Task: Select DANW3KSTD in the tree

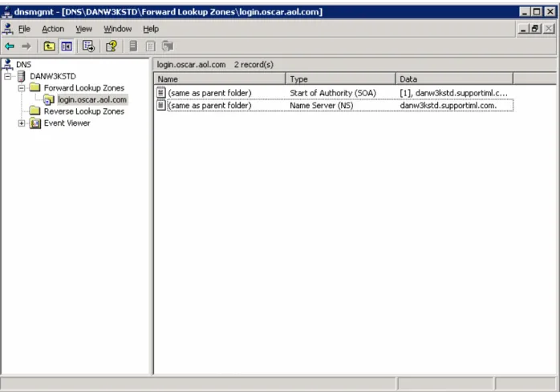Action: tap(53, 76)
